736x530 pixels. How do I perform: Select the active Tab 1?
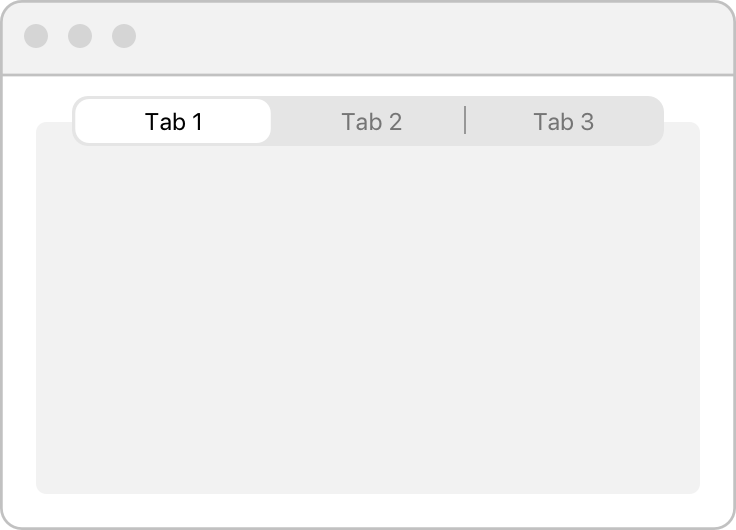tap(173, 122)
